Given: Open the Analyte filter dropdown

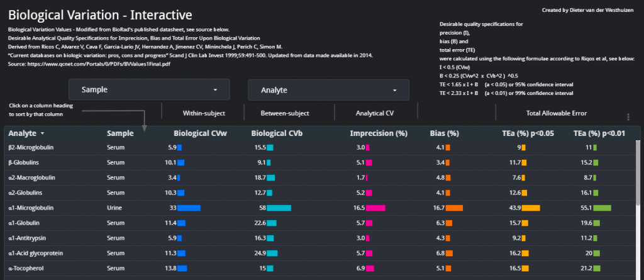Looking at the screenshot, I should point(328,90).
